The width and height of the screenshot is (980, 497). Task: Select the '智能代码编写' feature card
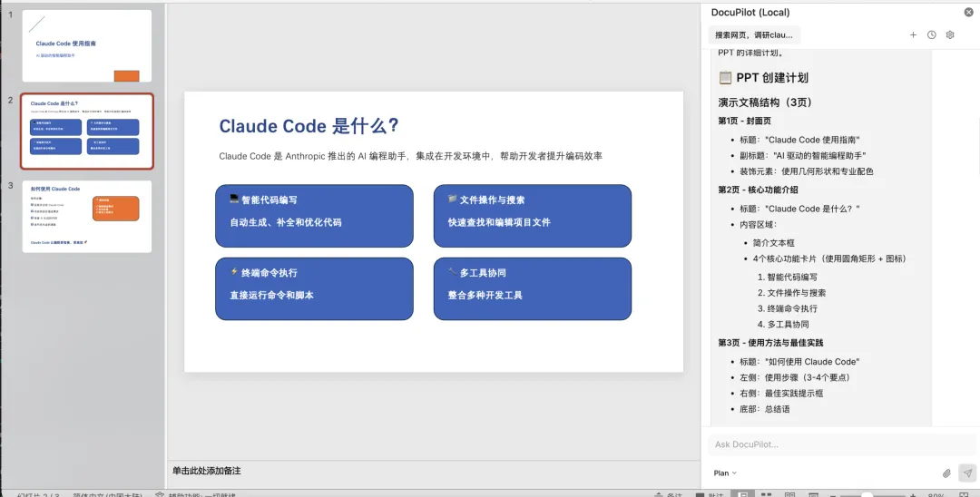(x=314, y=216)
